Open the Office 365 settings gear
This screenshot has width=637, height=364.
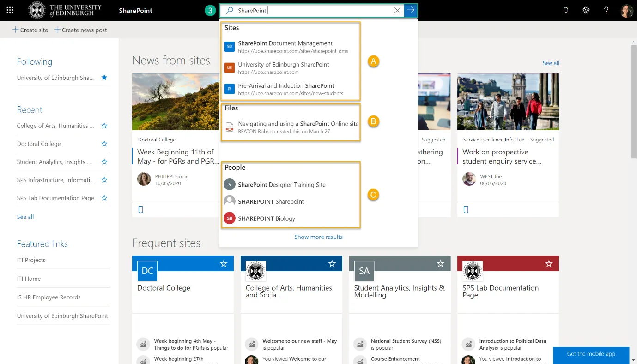point(586,10)
